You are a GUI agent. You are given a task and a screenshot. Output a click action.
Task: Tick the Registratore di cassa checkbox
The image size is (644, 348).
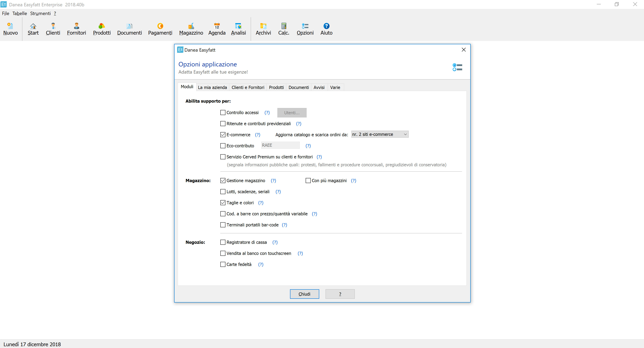(x=223, y=242)
